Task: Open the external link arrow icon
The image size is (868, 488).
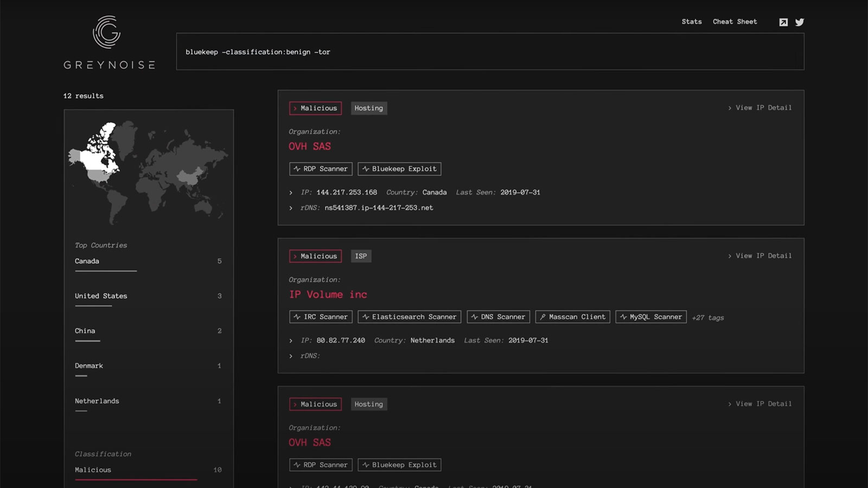Action: click(x=783, y=22)
